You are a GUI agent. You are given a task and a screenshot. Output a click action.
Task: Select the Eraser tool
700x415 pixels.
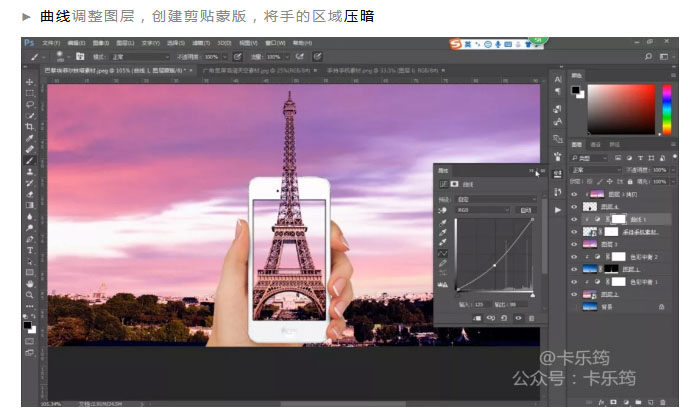click(x=30, y=194)
